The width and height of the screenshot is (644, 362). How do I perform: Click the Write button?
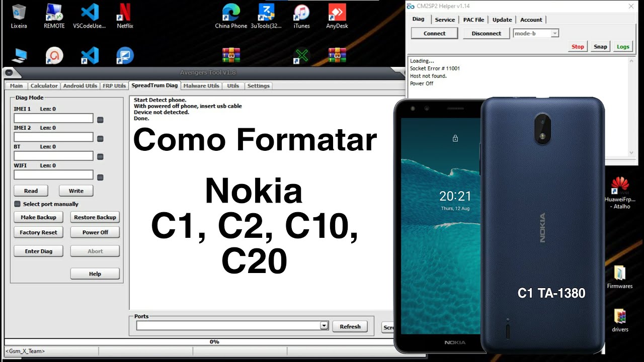(76, 191)
